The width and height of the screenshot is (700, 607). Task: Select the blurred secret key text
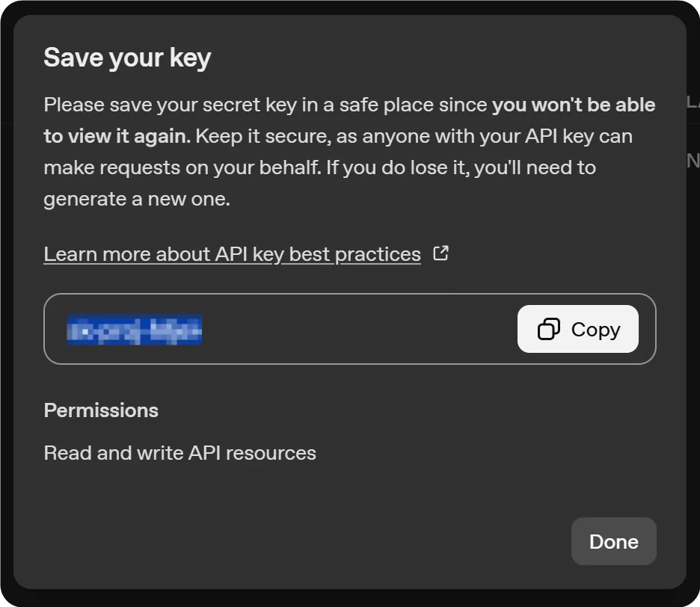135,330
